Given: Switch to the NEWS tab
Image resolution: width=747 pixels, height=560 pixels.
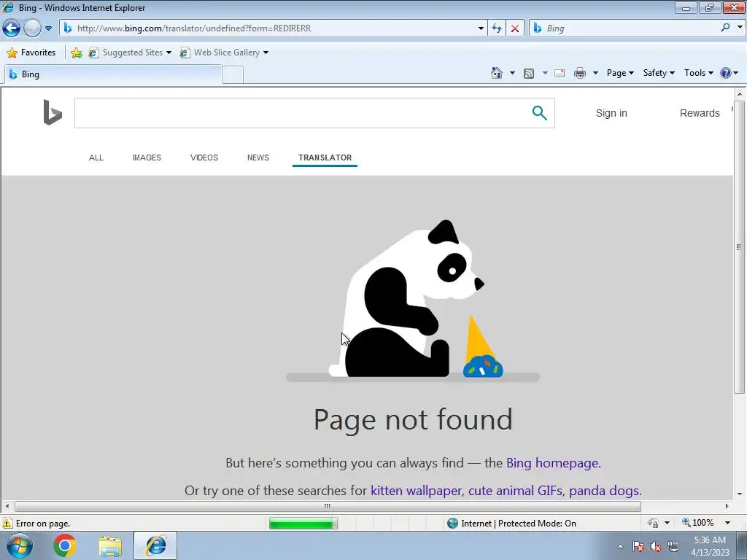Looking at the screenshot, I should (x=258, y=157).
